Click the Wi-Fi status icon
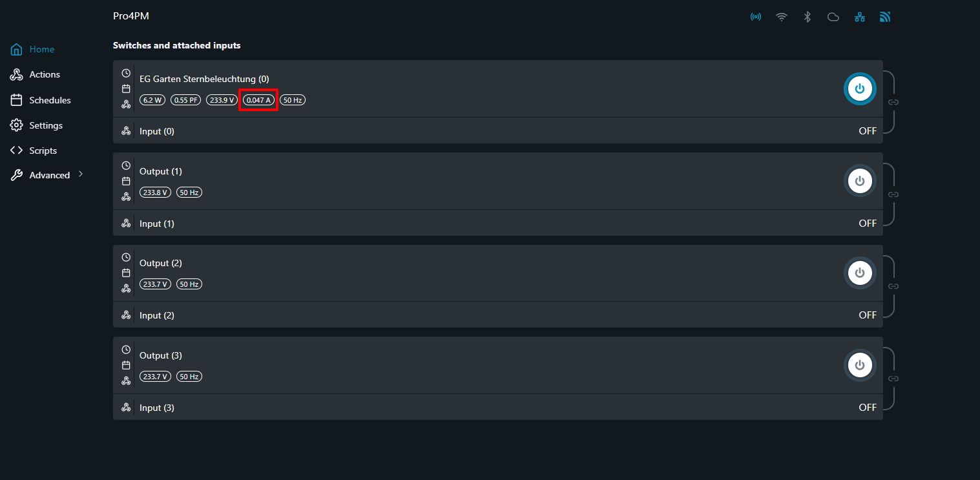The image size is (980, 480). [x=782, y=17]
